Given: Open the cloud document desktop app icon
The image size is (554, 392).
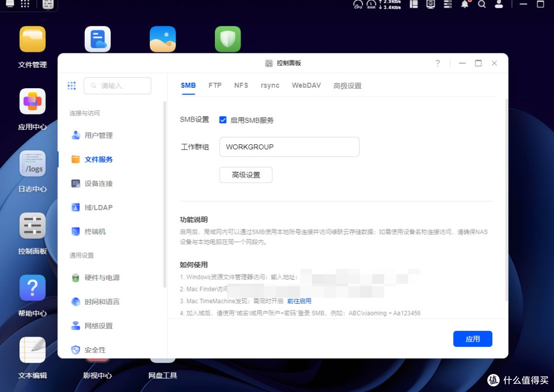Looking at the screenshot, I should pos(97,39).
